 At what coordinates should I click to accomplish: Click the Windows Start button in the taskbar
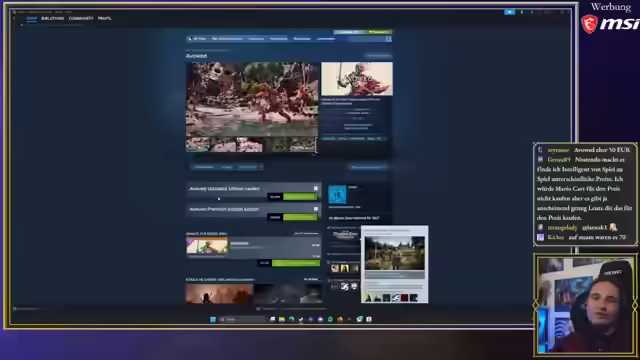tap(213, 319)
